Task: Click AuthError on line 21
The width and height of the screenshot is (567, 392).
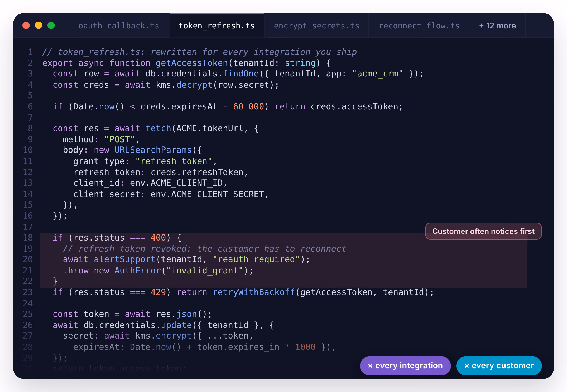Action: 138,271
